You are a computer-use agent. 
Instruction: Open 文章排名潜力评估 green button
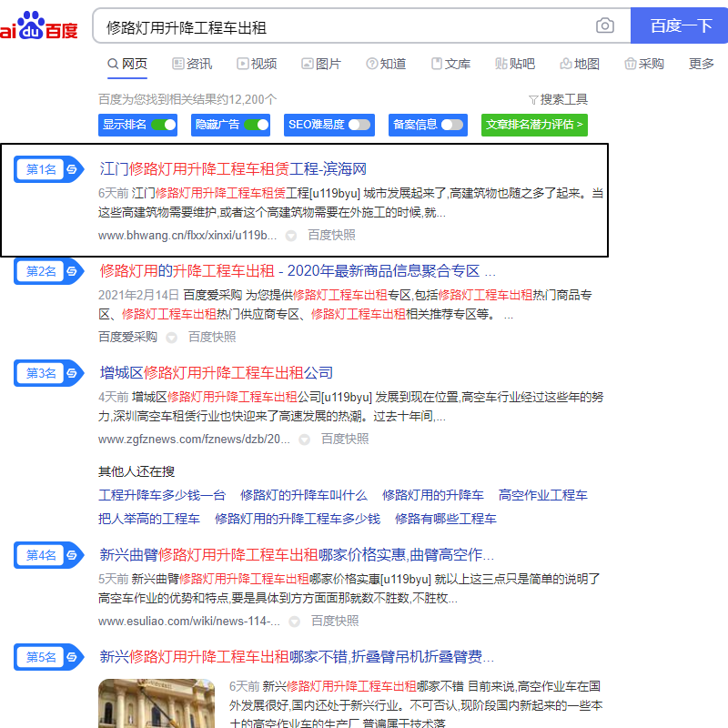[534, 125]
